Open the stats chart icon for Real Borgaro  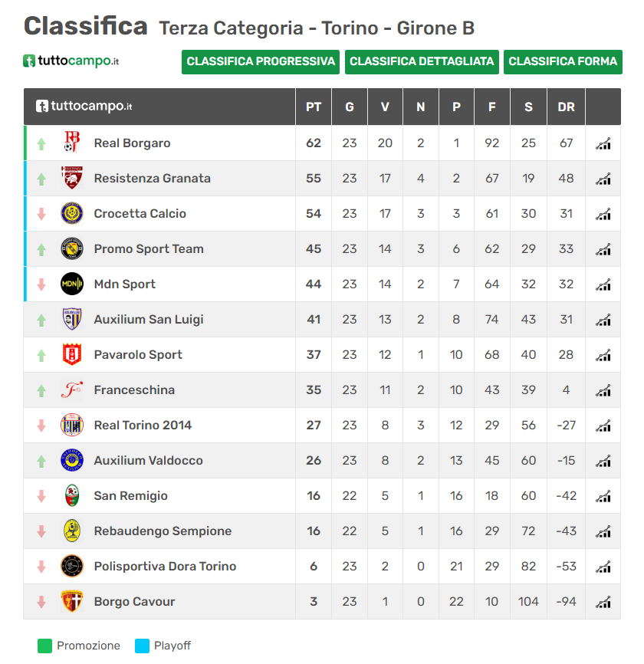603,143
